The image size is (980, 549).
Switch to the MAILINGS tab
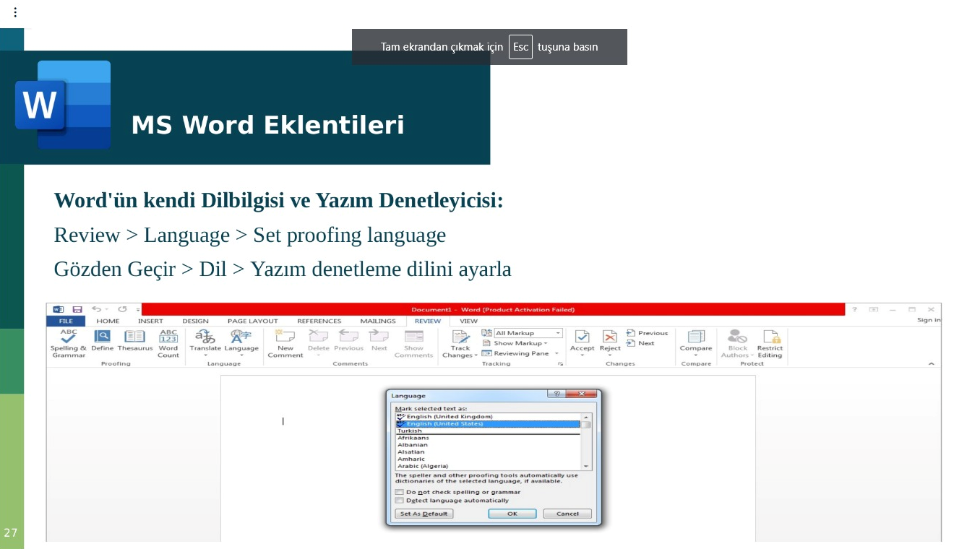click(x=378, y=321)
